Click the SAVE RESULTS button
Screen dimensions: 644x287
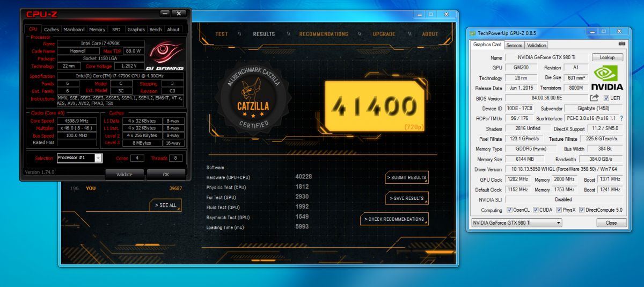tap(407, 198)
